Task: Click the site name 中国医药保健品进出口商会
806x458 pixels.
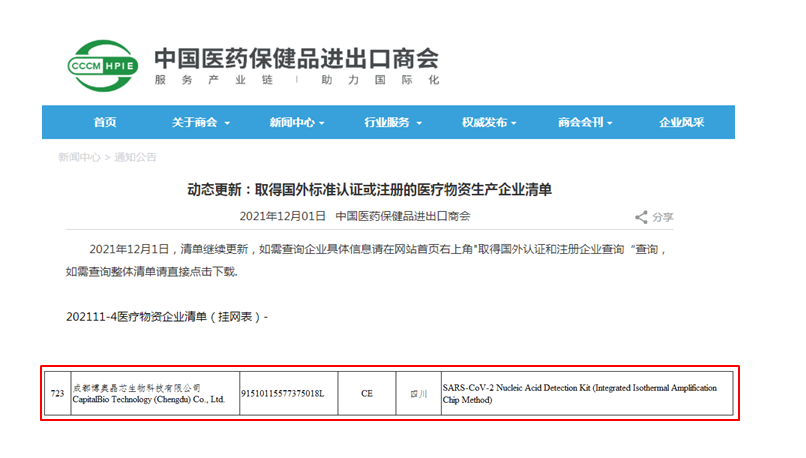Action: click(x=296, y=57)
